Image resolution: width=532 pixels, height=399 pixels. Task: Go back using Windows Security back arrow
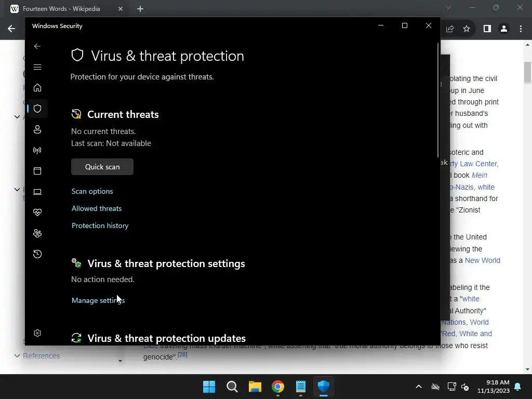pyautogui.click(x=37, y=46)
